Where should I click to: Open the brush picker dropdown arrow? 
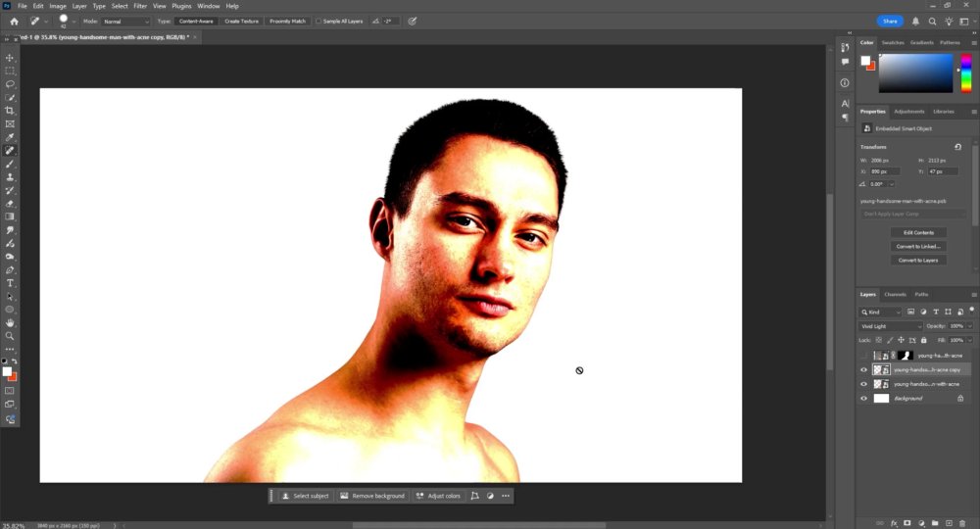73,22
